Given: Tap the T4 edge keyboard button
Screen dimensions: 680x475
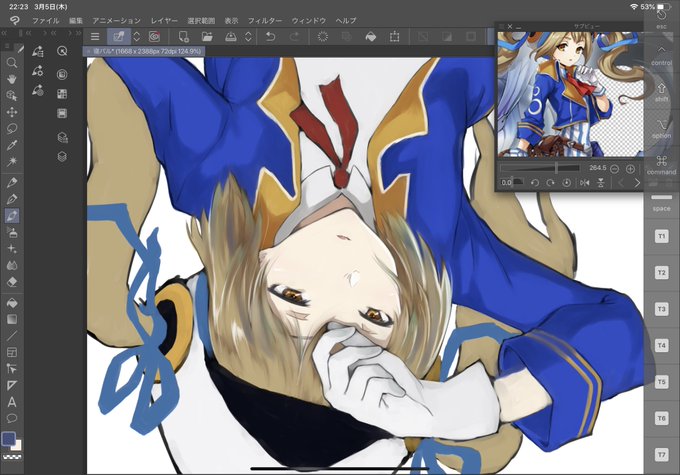Looking at the screenshot, I should click(x=661, y=345).
